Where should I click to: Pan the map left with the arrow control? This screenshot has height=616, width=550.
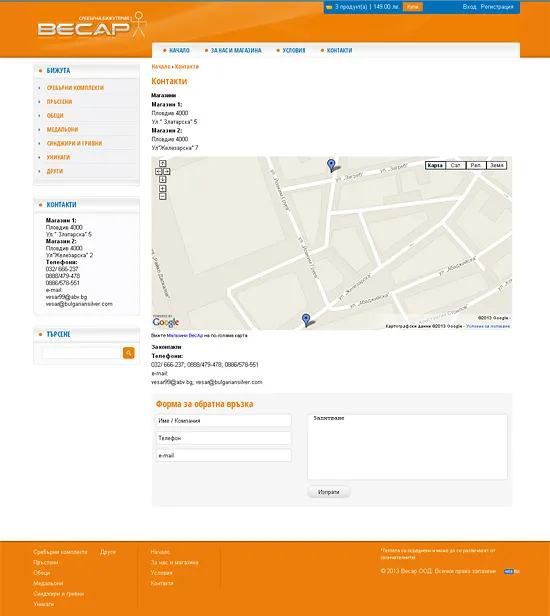click(159, 171)
